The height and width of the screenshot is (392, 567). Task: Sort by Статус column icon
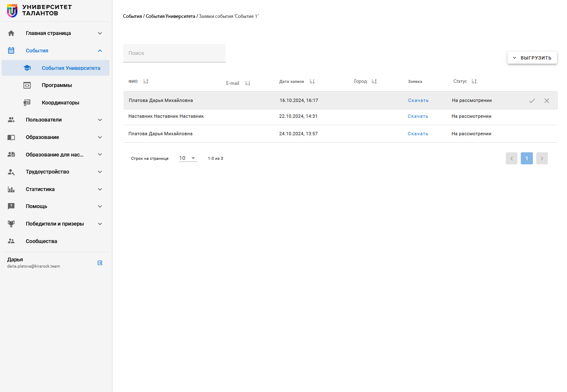(x=474, y=82)
